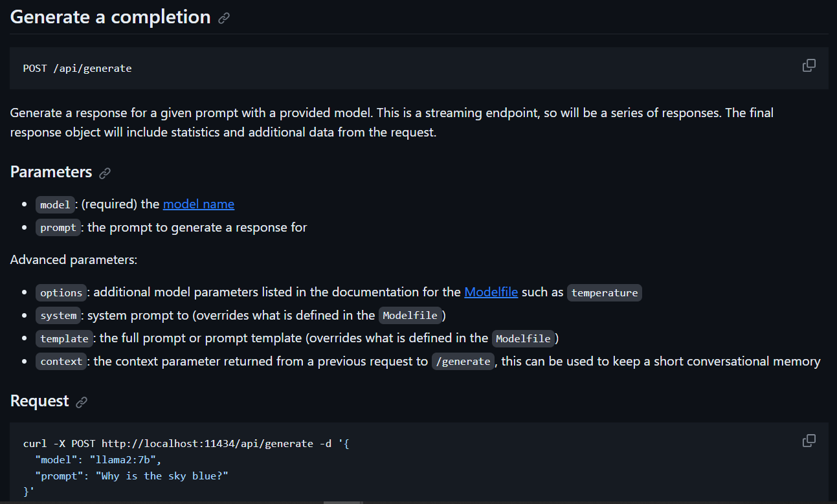Click the template inline code tag

[x=64, y=338]
